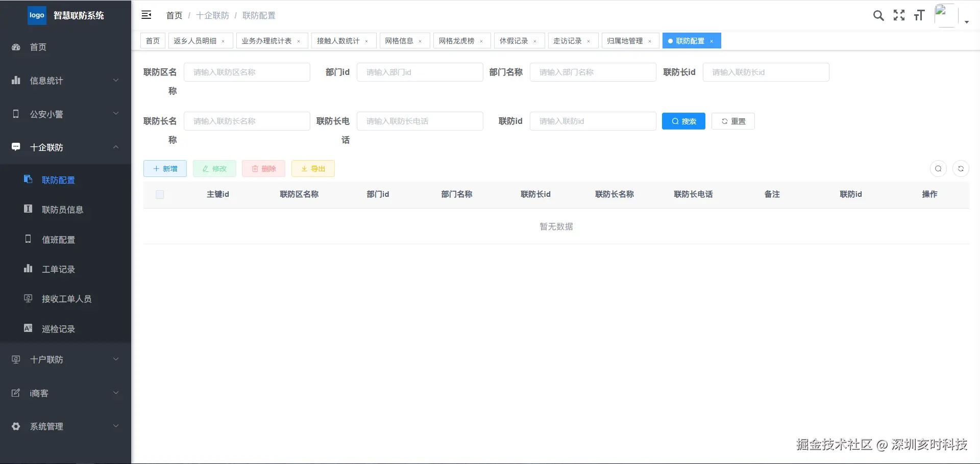Click the 新增 button
The width and height of the screenshot is (980, 464).
click(x=165, y=169)
